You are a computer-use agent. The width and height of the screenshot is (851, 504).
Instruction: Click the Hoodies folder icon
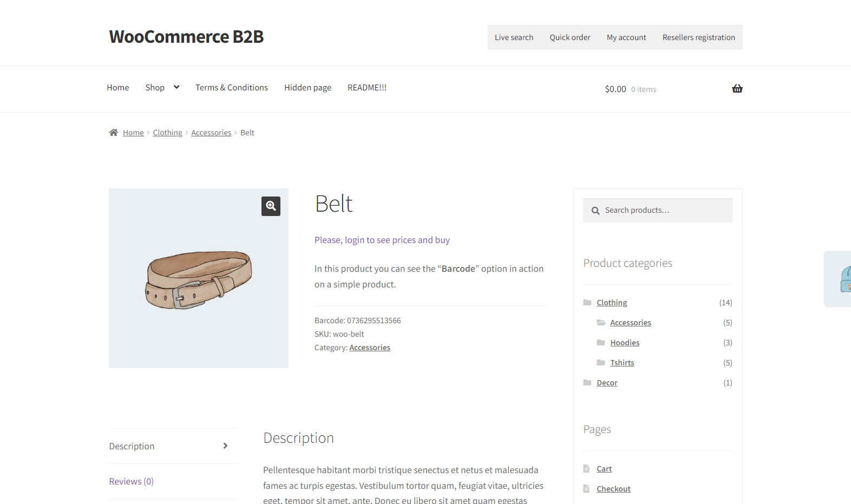point(601,343)
